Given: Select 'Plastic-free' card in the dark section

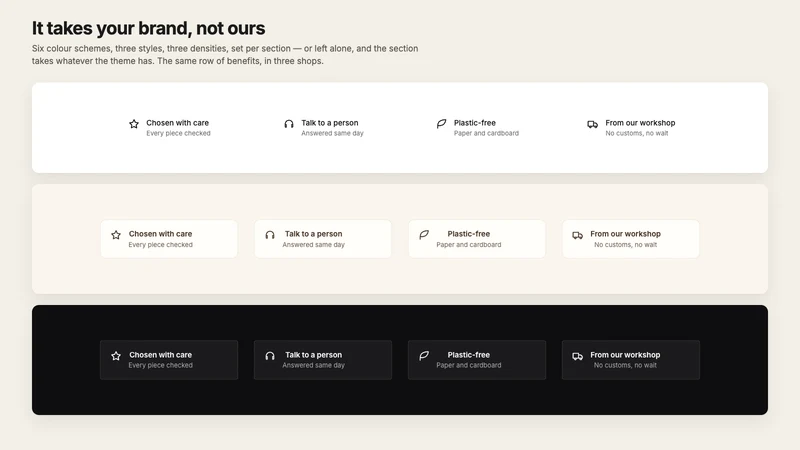Looking at the screenshot, I should point(477,360).
